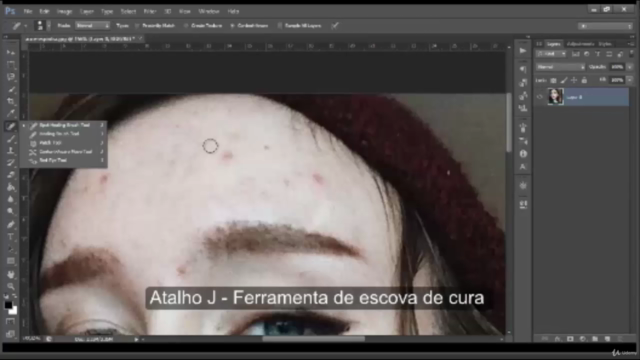The width and height of the screenshot is (640, 360).
Task: Enable the Create Texture option
Action: [203, 26]
